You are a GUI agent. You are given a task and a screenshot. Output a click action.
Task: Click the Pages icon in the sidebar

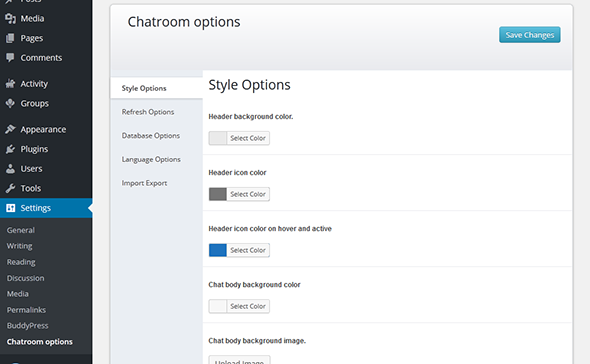point(11,38)
